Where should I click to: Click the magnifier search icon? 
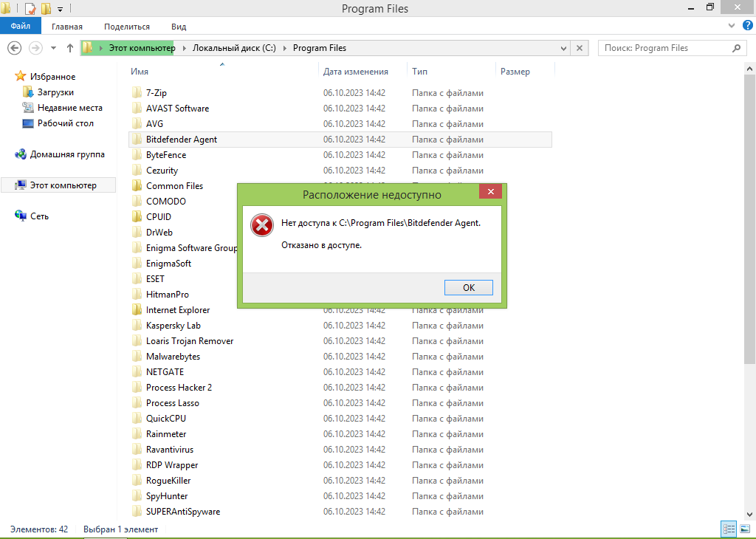pyautogui.click(x=736, y=48)
